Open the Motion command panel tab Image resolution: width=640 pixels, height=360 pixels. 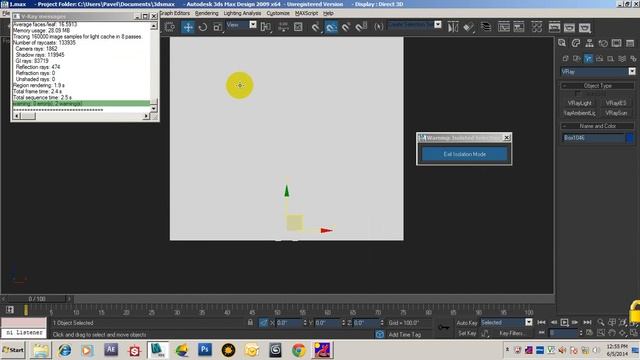coord(603,43)
